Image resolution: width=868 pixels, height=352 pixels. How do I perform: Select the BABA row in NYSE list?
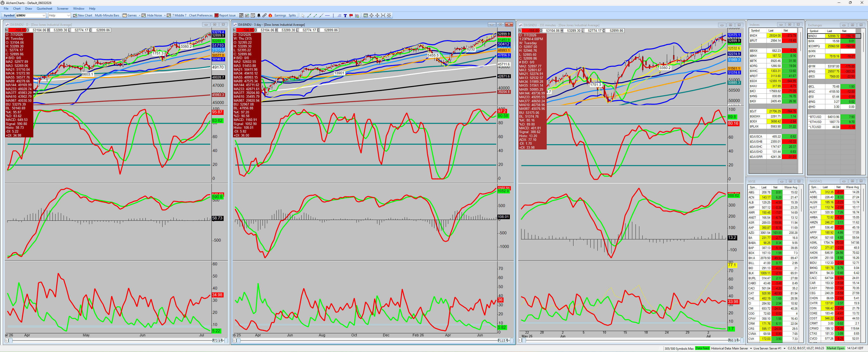tap(773, 243)
